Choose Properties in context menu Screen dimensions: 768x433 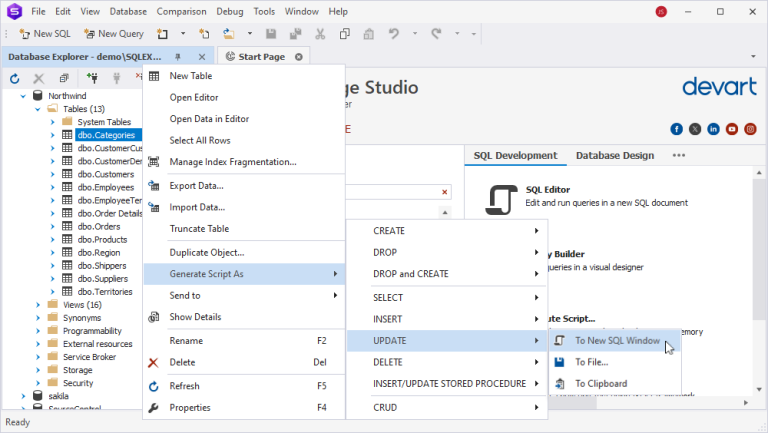pos(244,408)
